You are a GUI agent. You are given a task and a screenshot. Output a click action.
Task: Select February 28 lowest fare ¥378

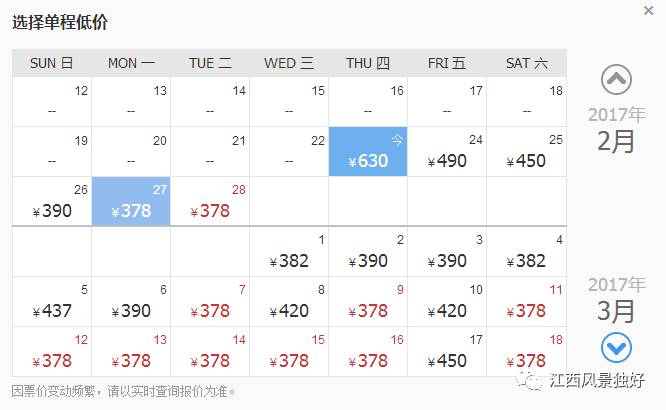(x=210, y=202)
